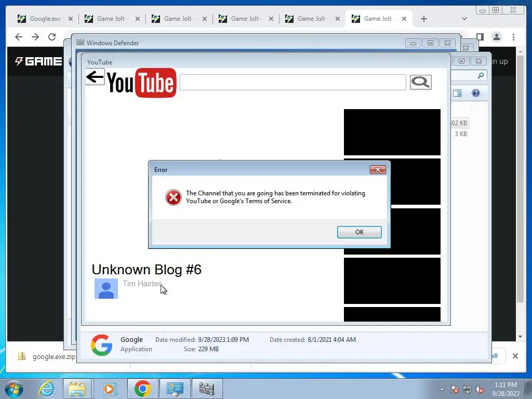Open a new Chrome tab
532x399 pixels.
click(x=424, y=19)
